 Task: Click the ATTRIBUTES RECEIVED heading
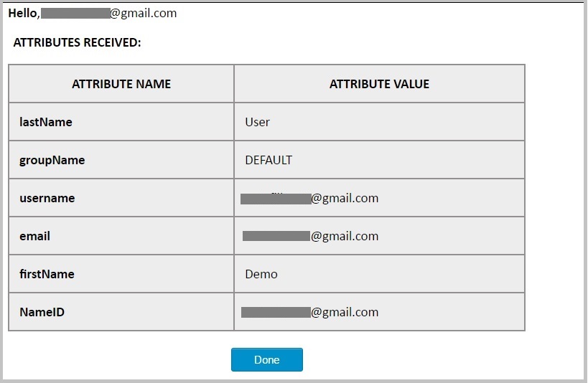pyautogui.click(x=77, y=42)
